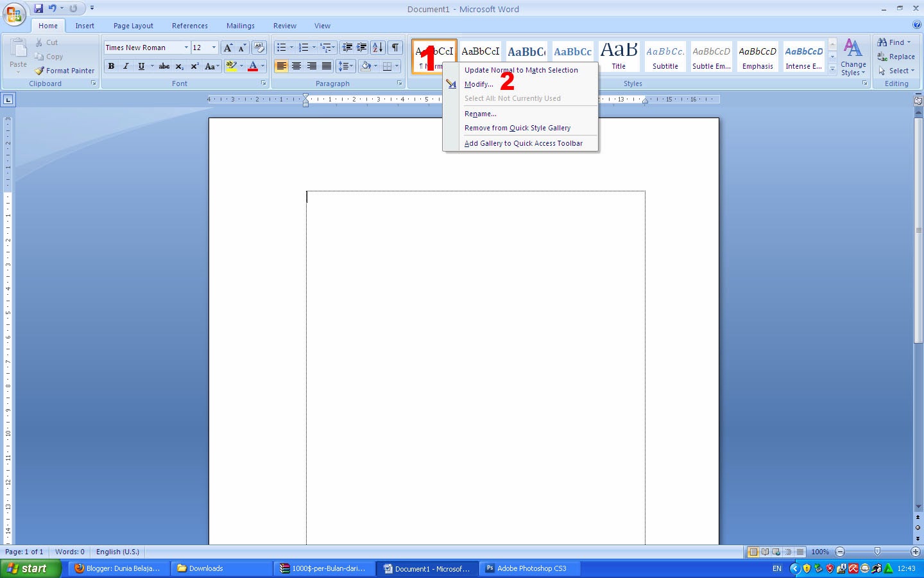Click the Strikethrough icon

click(x=164, y=66)
